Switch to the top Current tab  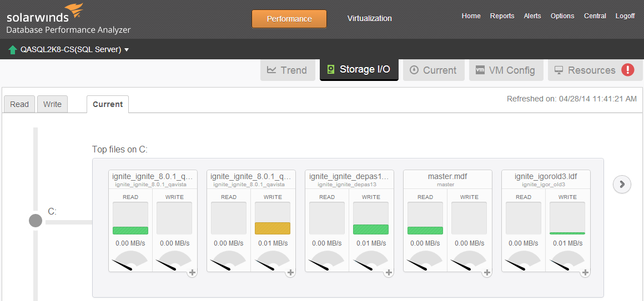point(434,70)
